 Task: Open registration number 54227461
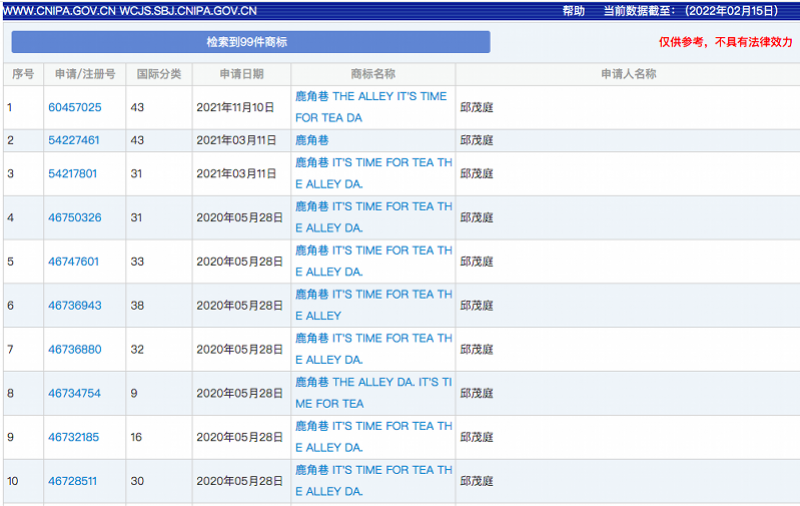[73, 140]
